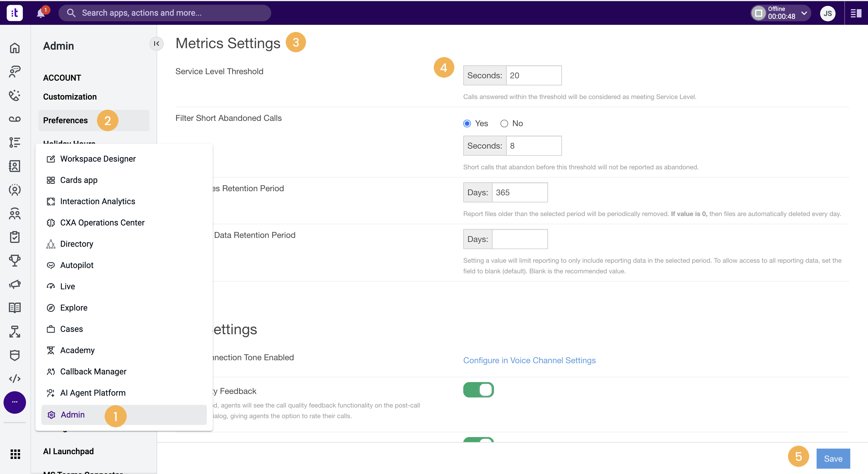Open the Talkdesk logo home icon
Image resolution: width=868 pixels, height=474 pixels.
pos(14,13)
